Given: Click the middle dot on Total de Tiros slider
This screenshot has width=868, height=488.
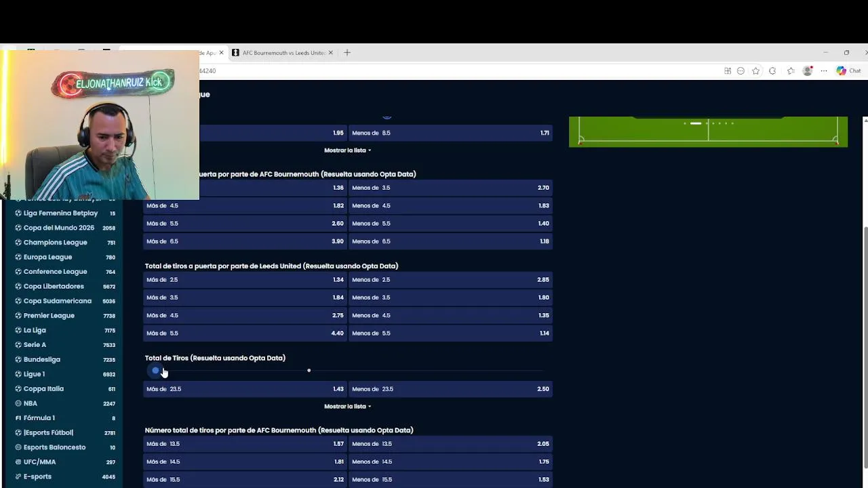Looking at the screenshot, I should tap(309, 371).
